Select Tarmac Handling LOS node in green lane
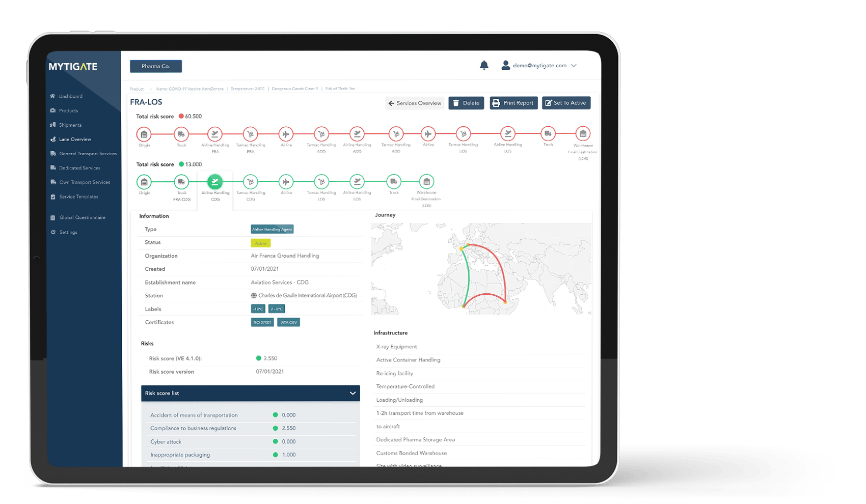Screen dimensions: 866x504 point(321,182)
